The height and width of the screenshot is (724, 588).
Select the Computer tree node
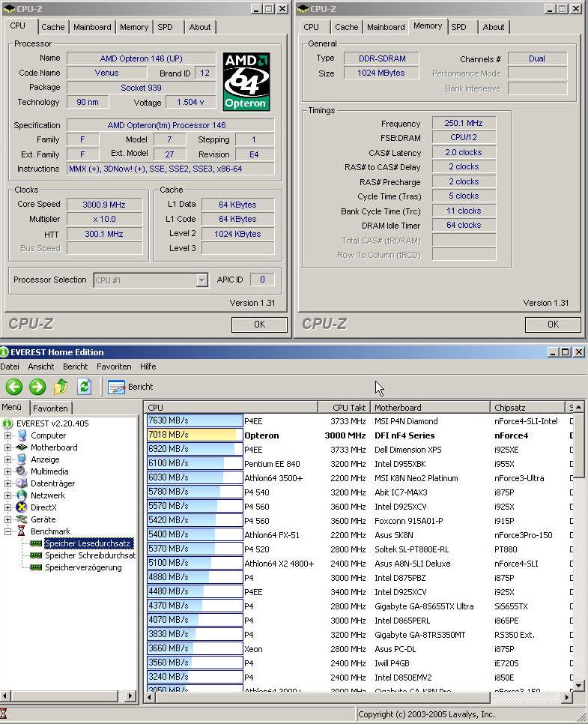(48, 435)
